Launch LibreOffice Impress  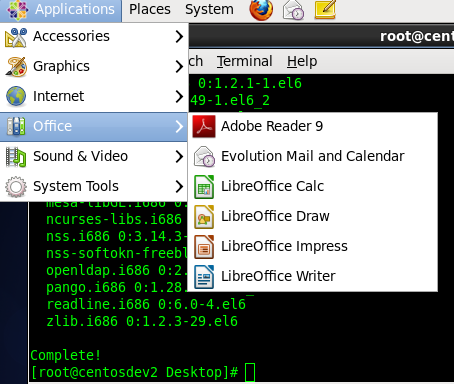pos(313,246)
